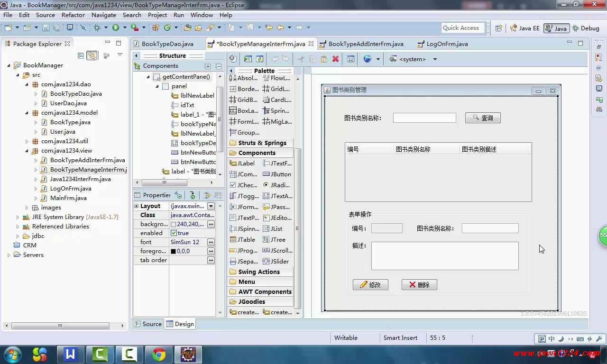Click the Test/Preview GUI icon in designer toolbar
607x364 pixels.
coord(233,59)
